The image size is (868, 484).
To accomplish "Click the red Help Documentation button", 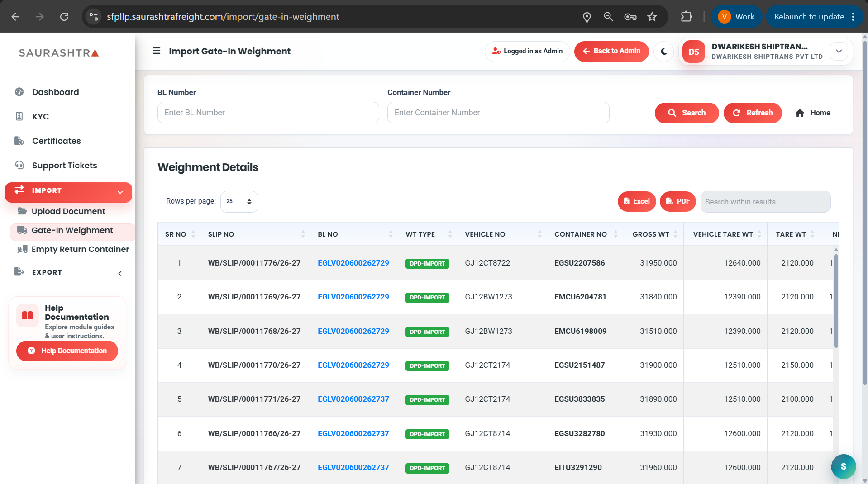I will point(67,351).
